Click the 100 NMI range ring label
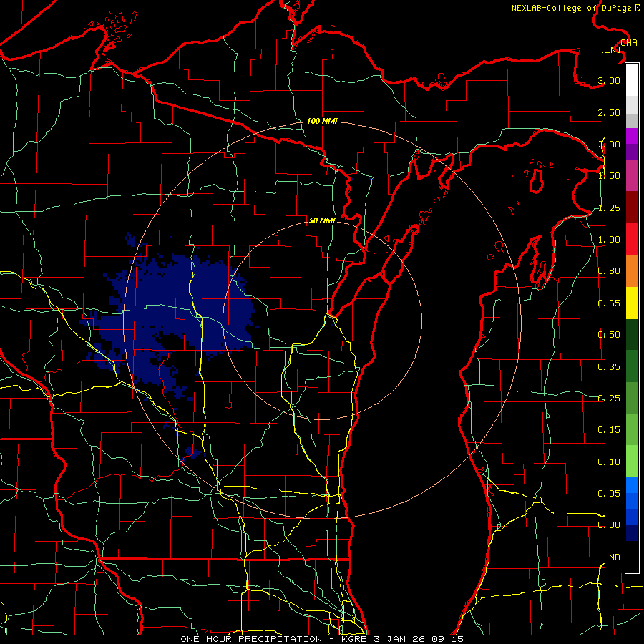The image size is (644, 644). tap(322, 121)
